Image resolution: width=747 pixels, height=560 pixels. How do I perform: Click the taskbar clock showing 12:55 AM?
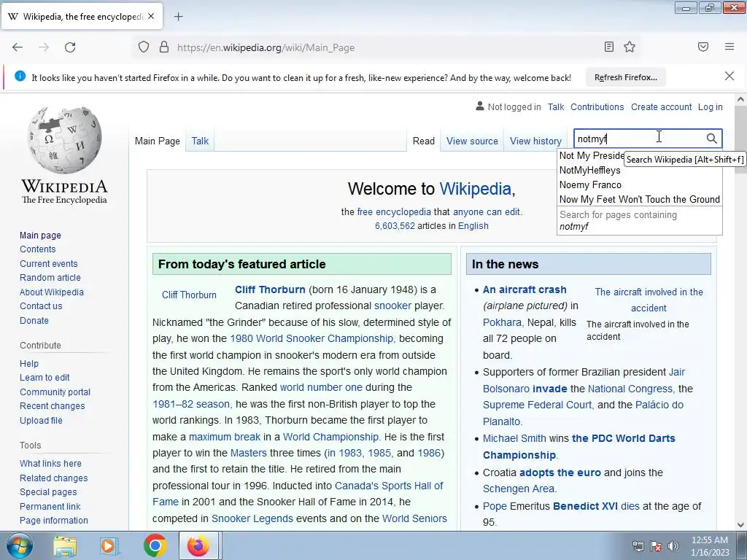click(710, 546)
